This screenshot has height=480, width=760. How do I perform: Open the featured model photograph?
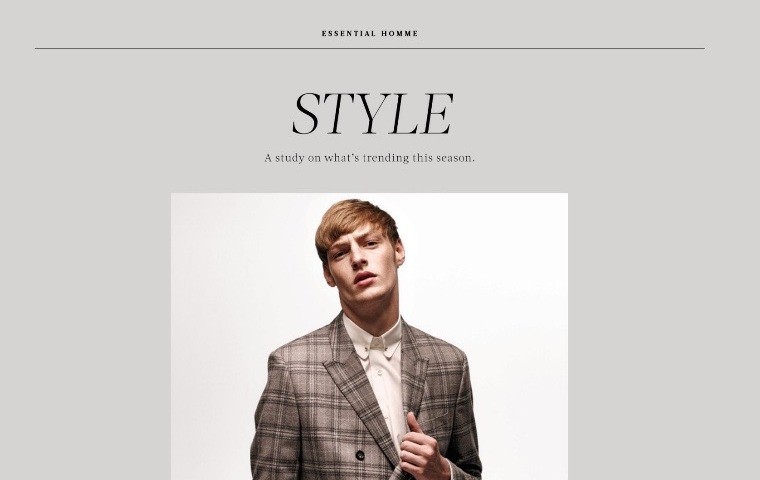[x=369, y=336]
